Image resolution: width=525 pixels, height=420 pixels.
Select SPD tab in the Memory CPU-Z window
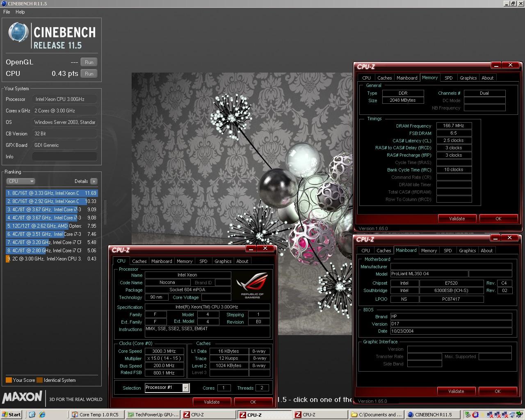pyautogui.click(x=449, y=78)
